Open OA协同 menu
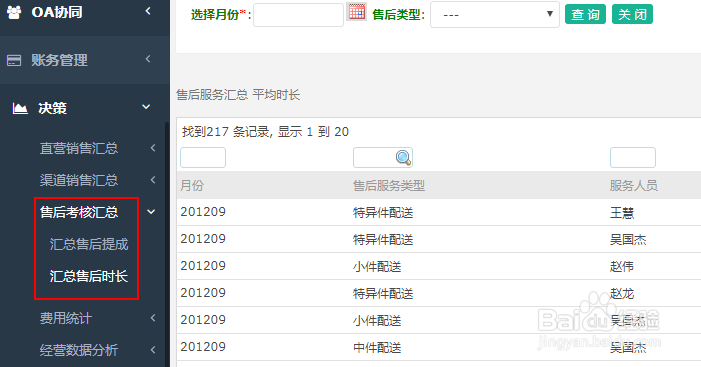Viewport: 701px width, 367px height. [x=57, y=12]
